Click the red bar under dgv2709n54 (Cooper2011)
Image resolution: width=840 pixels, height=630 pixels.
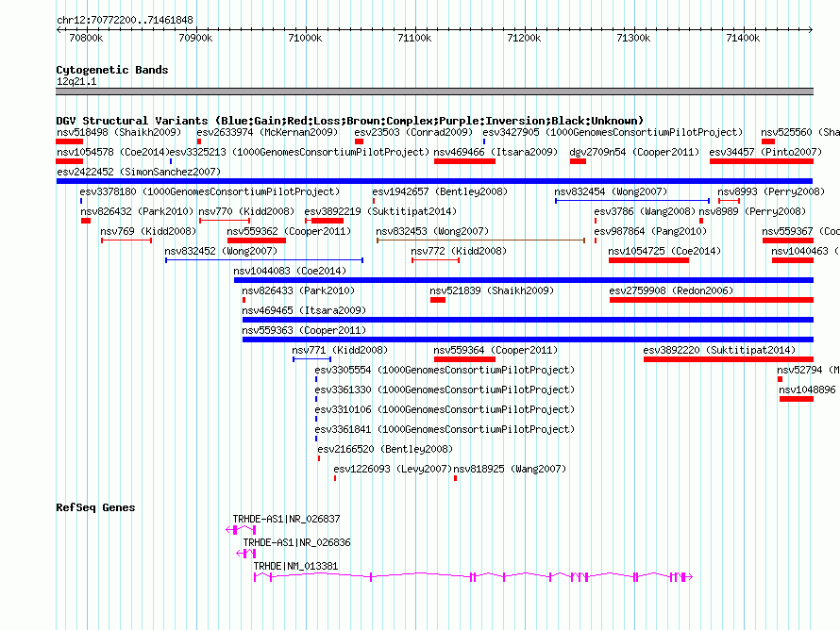coord(578,161)
